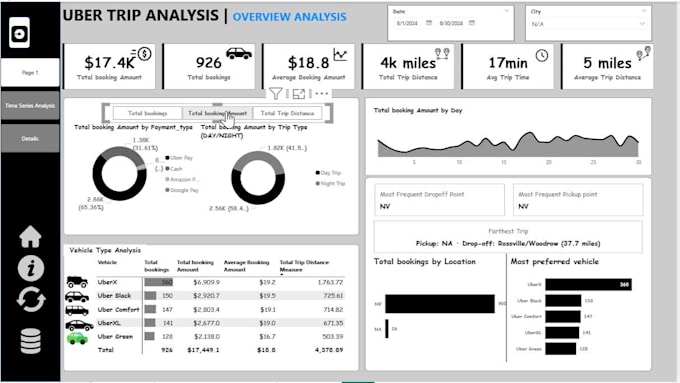The width and height of the screenshot is (680, 383).
Task: Toggle Cash legend item
Action: pyautogui.click(x=173, y=169)
